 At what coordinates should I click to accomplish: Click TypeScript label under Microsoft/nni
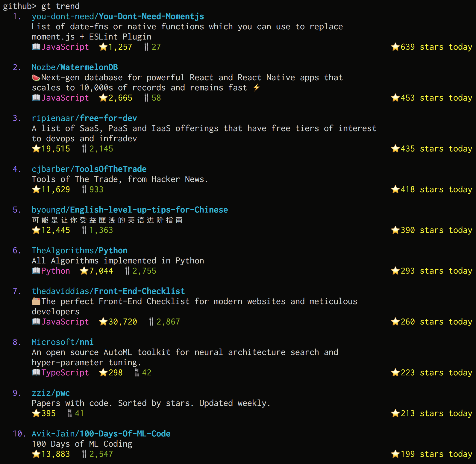65,373
